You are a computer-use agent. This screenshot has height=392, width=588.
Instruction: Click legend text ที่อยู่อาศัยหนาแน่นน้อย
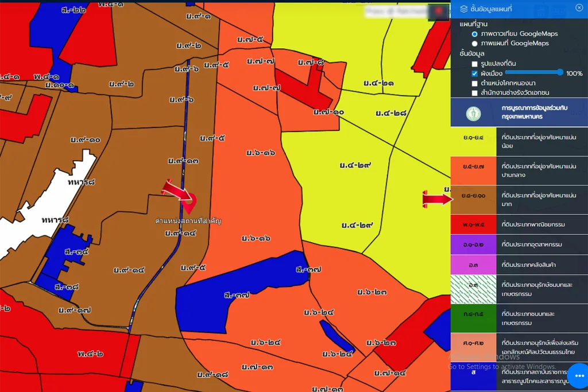tap(539, 142)
